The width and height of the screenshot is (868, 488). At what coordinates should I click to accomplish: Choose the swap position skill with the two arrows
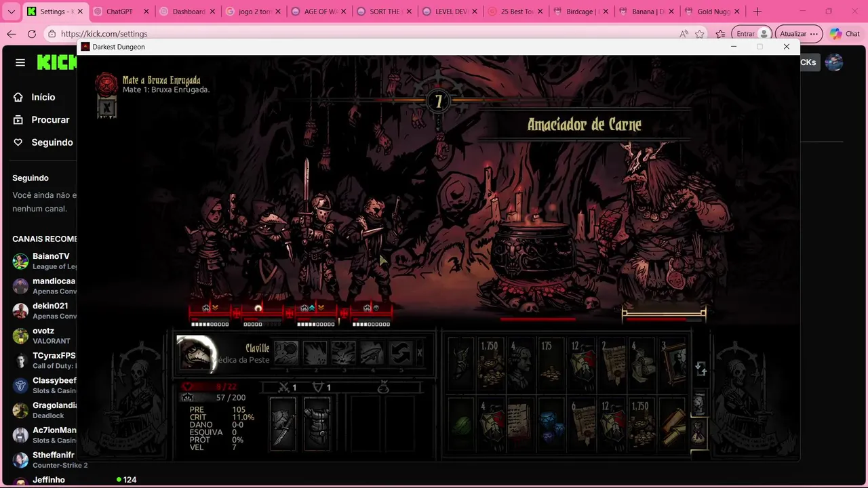[401, 353]
